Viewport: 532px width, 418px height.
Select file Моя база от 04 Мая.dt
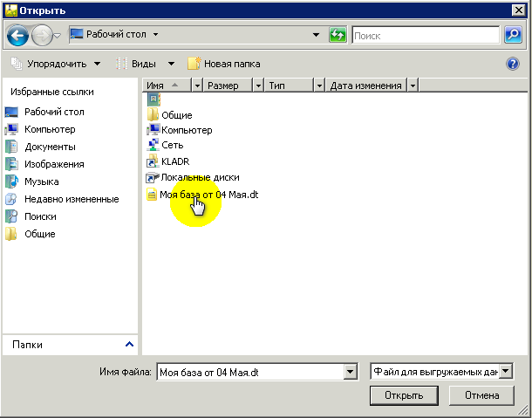(x=202, y=195)
